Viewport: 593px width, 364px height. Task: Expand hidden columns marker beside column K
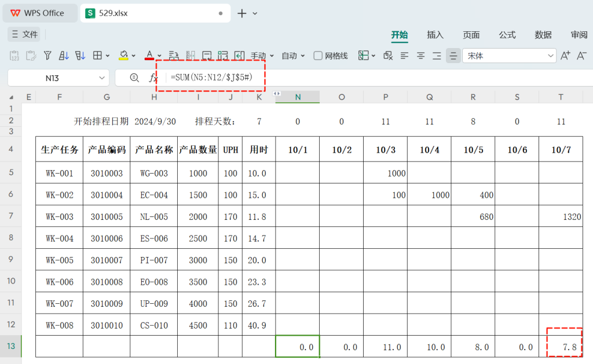[x=277, y=93]
